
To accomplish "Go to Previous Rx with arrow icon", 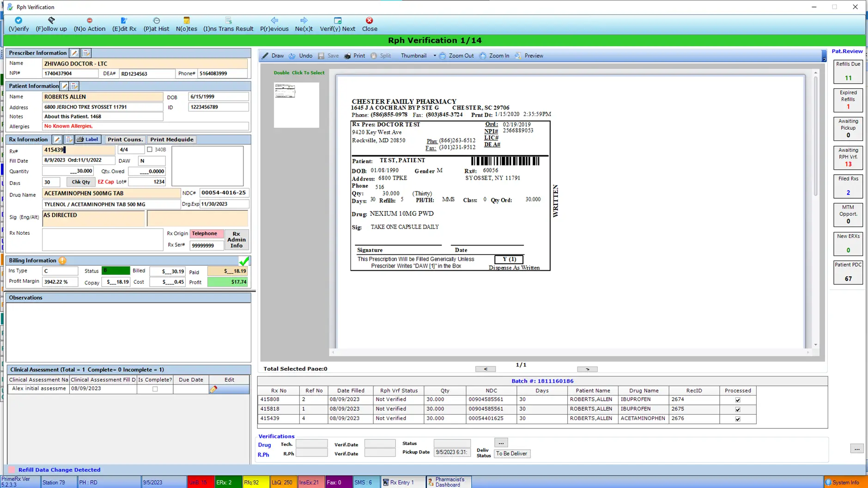I will point(274,24).
